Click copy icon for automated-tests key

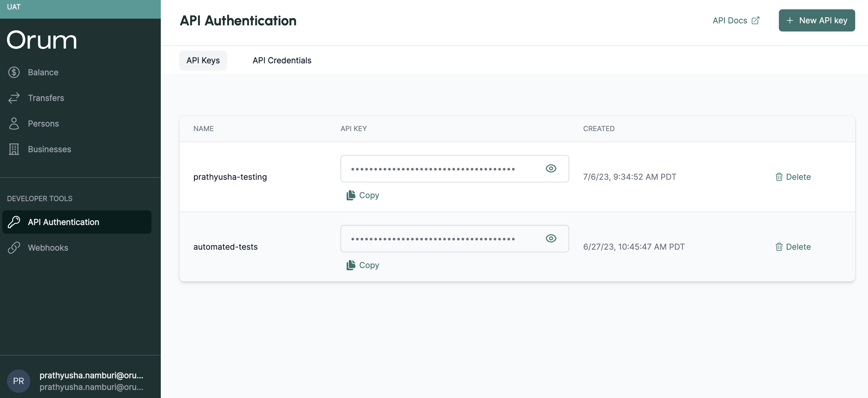click(351, 265)
